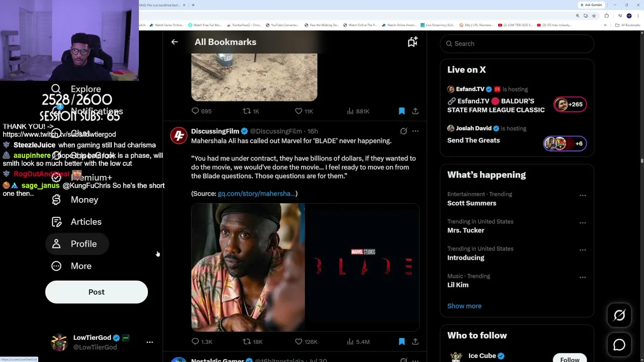Screen dimensions: 644x362
Task: Open the add bookmark folder icon
Action: 413,42
